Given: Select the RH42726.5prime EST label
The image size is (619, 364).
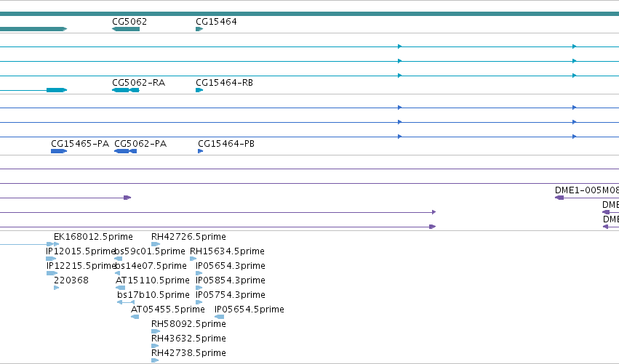Looking at the screenshot, I should click(x=188, y=237).
